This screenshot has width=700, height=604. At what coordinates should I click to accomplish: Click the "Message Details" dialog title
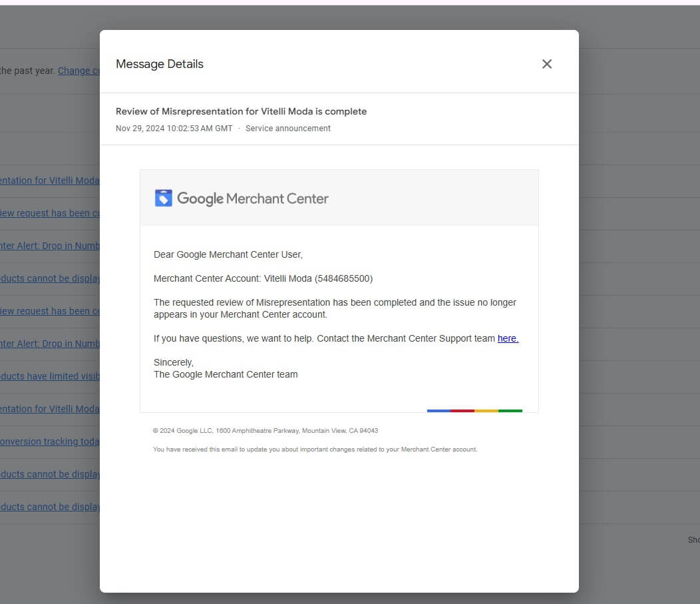tap(160, 64)
